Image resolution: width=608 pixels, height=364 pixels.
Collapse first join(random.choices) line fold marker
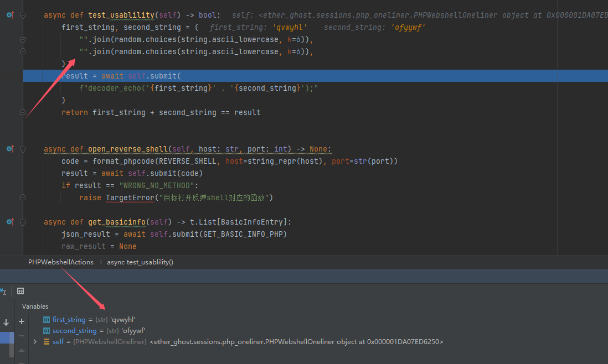tap(23, 39)
